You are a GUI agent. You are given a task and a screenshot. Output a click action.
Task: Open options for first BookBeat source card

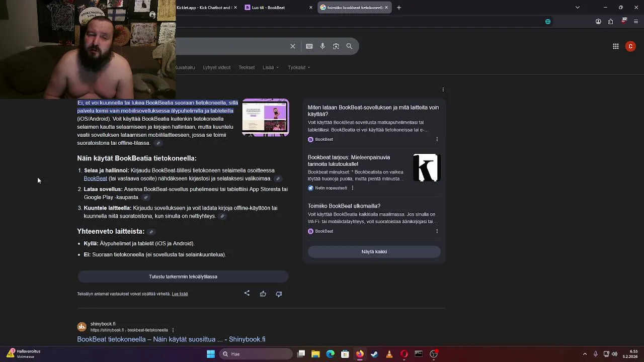click(437, 139)
